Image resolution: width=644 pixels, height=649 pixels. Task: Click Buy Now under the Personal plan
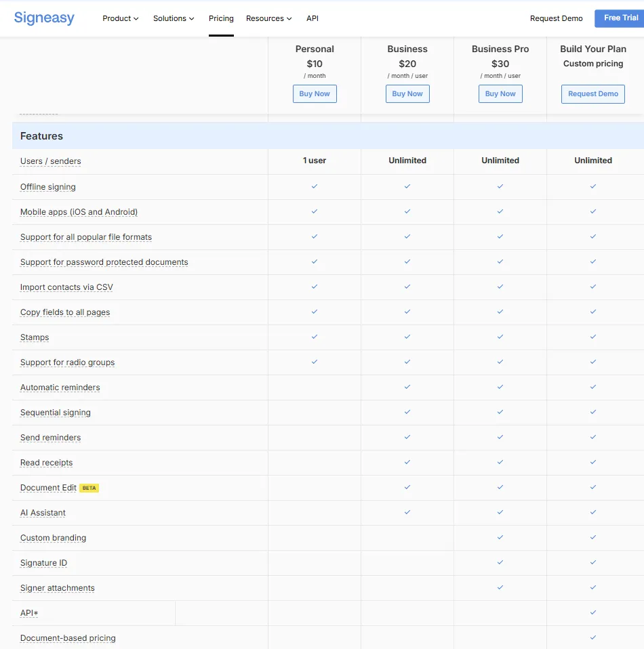[x=315, y=93]
